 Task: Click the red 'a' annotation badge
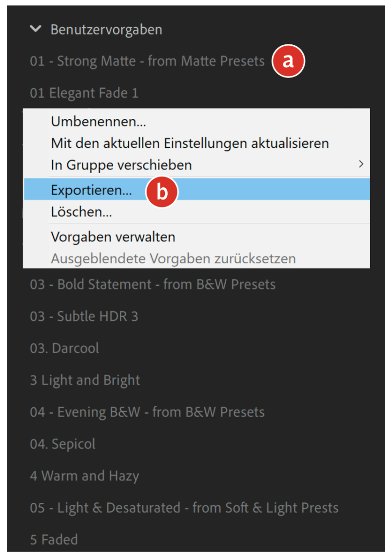[288, 61]
